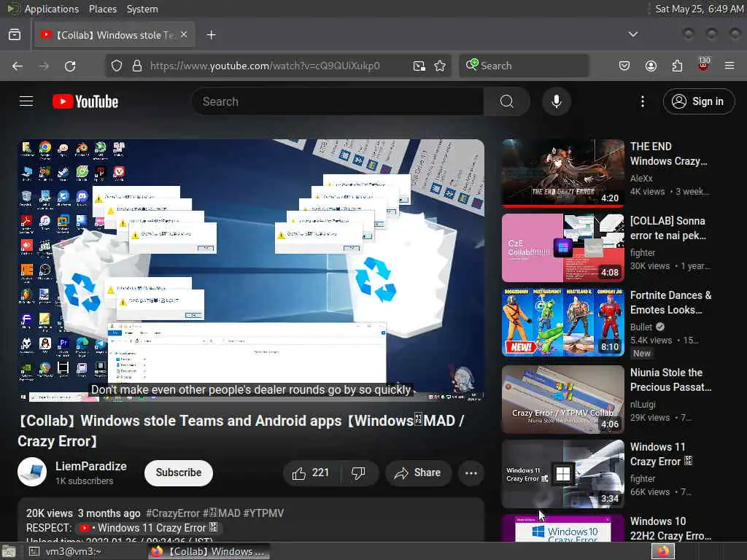747x560 pixels.
Task: Open Niunia Stole the Precious thumbnail
Action: click(x=562, y=400)
